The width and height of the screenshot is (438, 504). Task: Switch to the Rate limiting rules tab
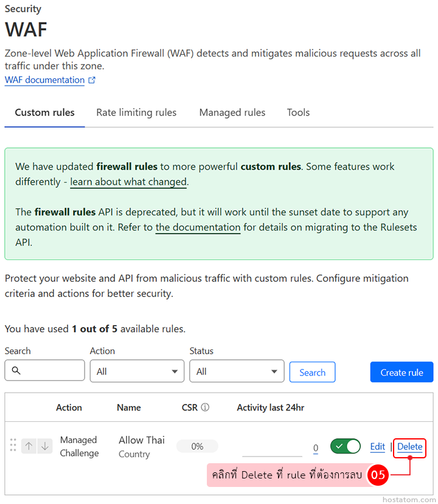(x=136, y=113)
